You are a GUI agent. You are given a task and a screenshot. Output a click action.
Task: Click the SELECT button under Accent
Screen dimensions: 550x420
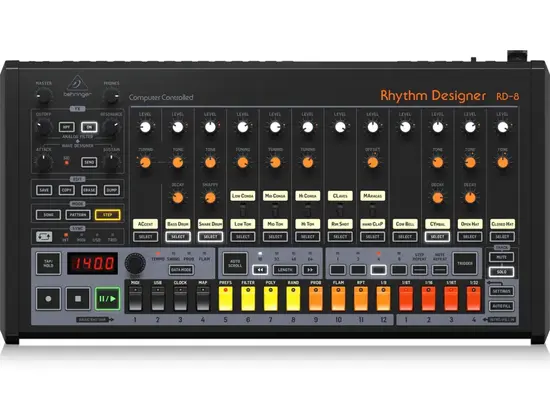(x=145, y=237)
